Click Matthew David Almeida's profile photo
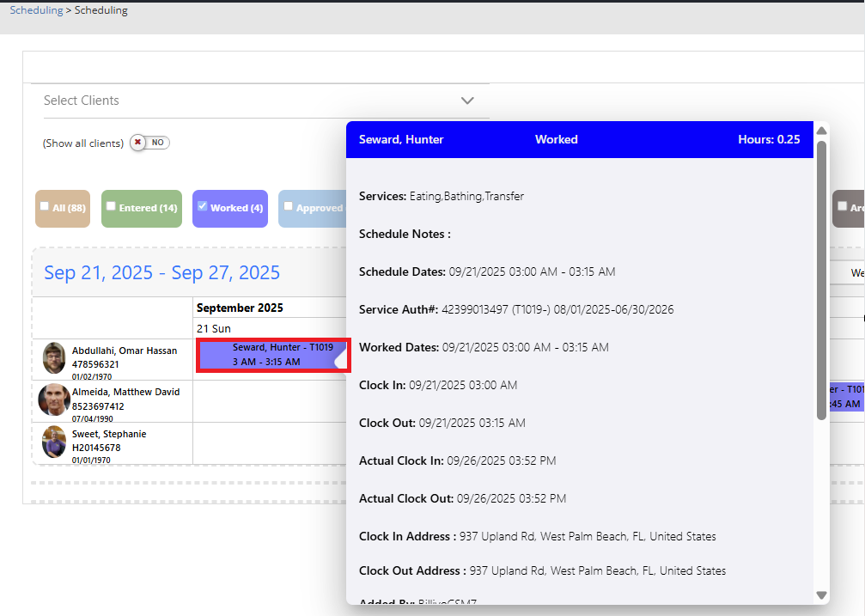Screen dimensions: 865x616 (54, 399)
